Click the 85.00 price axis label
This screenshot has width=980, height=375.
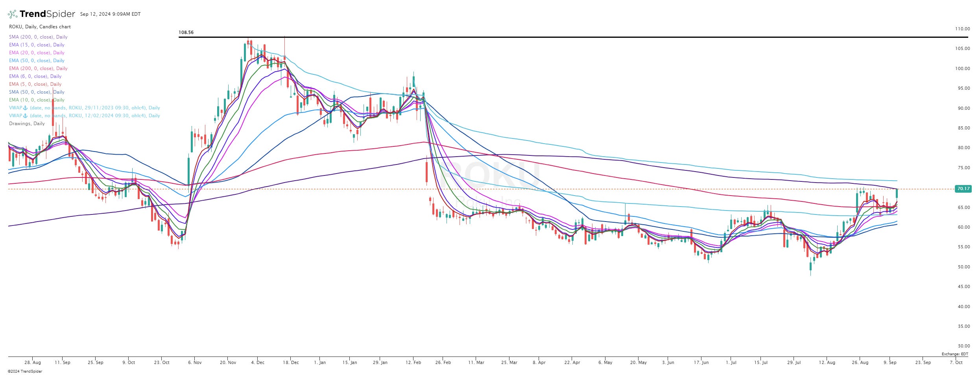pos(963,128)
